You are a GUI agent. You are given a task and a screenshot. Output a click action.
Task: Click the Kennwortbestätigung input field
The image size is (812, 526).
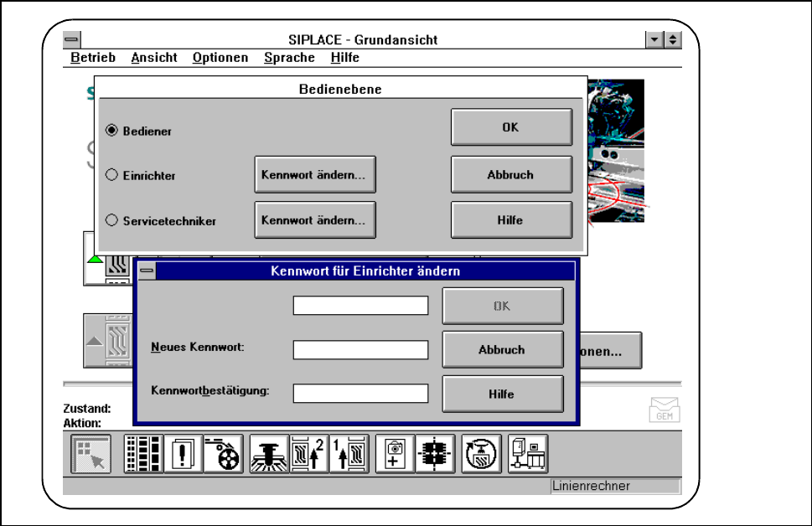(360, 393)
